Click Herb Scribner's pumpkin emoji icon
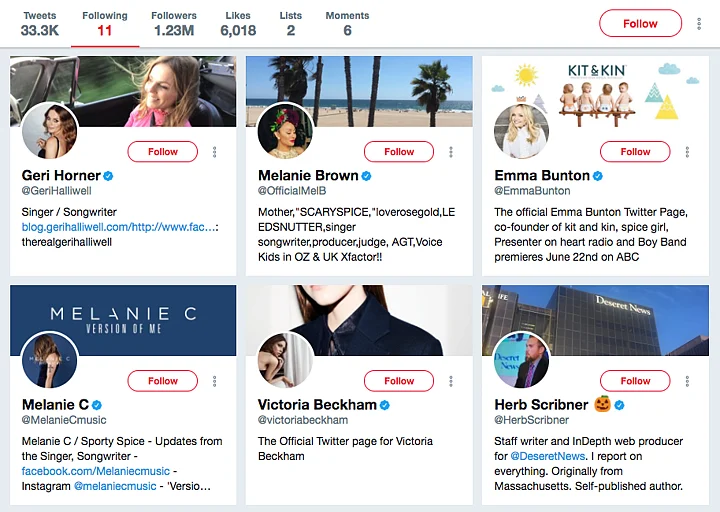The height and width of the screenshot is (512, 720). point(602,405)
